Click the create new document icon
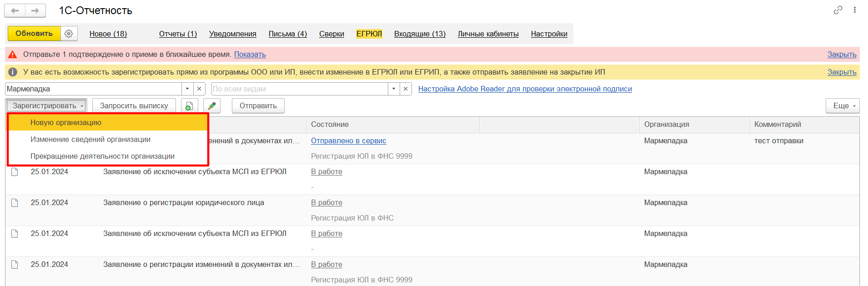This screenshot has width=868, height=286. 189,106
